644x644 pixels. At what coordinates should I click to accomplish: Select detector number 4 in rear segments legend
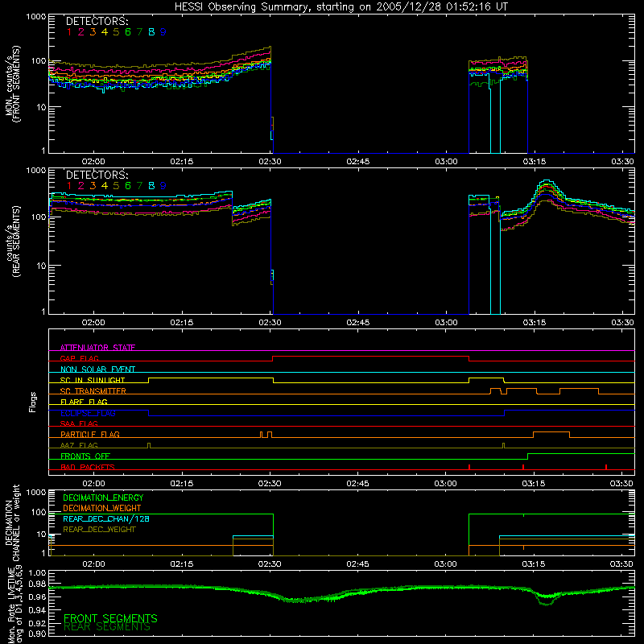(x=105, y=186)
